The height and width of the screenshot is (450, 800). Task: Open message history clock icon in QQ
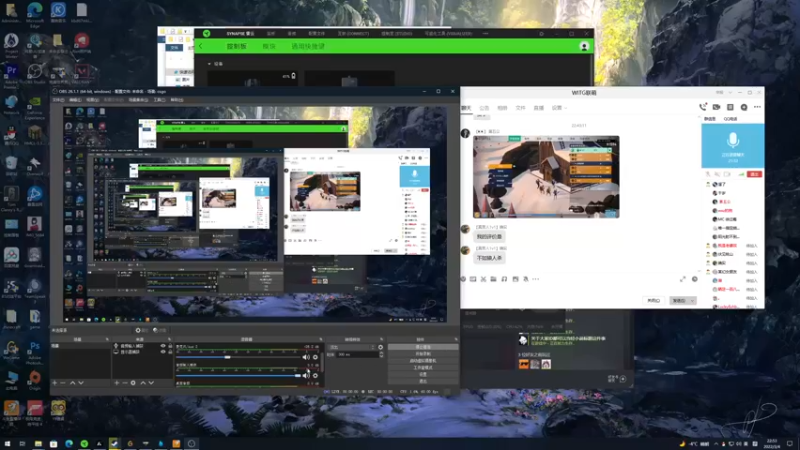[694, 279]
